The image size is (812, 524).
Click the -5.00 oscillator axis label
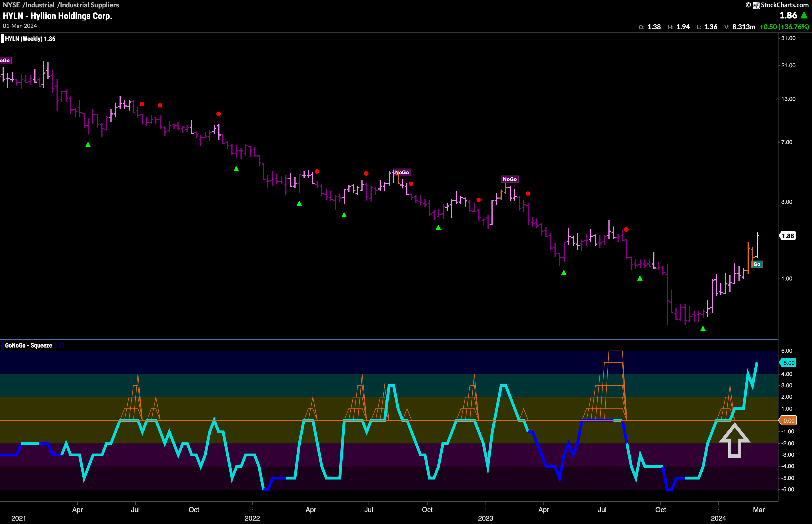[x=787, y=478]
